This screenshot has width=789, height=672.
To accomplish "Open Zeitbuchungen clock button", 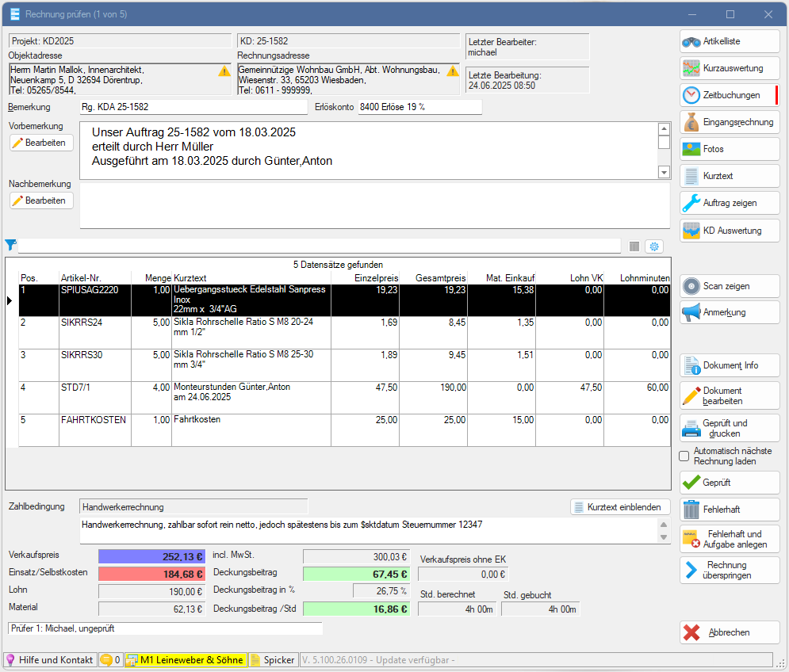I will pos(729,95).
